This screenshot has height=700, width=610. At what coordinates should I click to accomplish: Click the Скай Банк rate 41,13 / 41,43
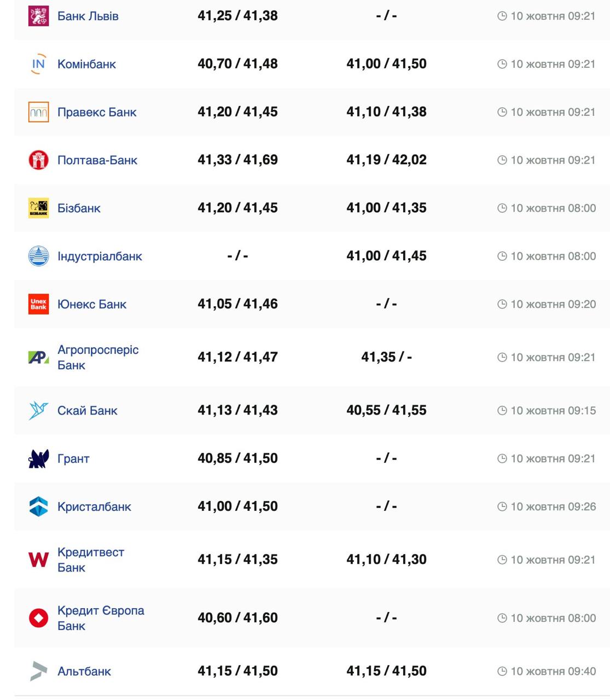(x=237, y=411)
